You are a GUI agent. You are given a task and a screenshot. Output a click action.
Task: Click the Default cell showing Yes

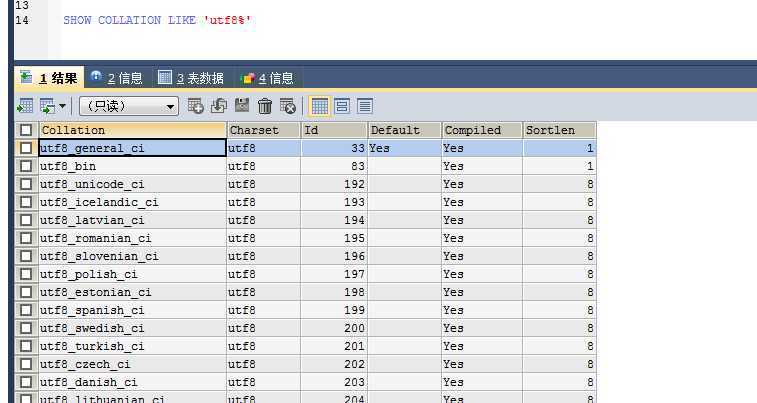tap(405, 148)
